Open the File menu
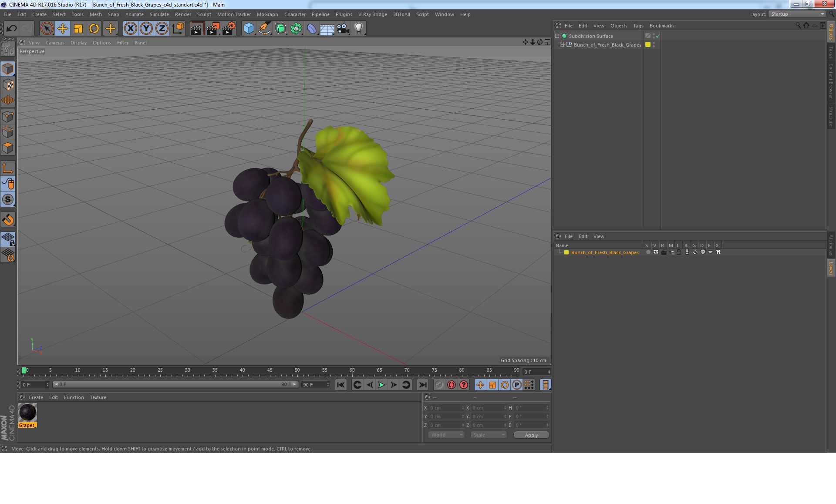The height and width of the screenshot is (504, 836). click(x=7, y=14)
